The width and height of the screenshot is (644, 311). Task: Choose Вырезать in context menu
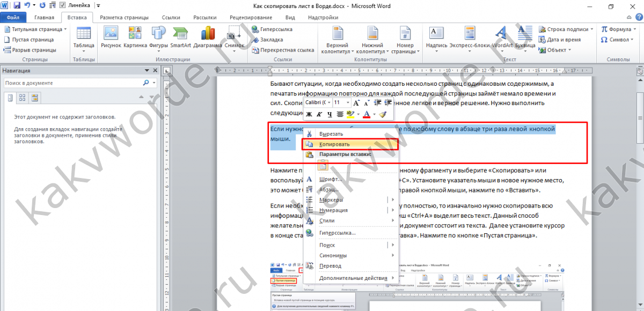click(351, 134)
